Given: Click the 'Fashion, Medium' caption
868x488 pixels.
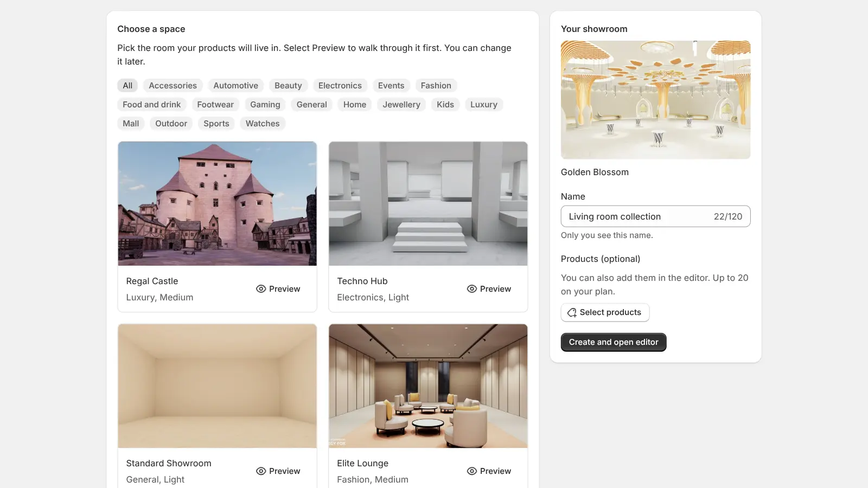Looking at the screenshot, I should (x=373, y=479).
